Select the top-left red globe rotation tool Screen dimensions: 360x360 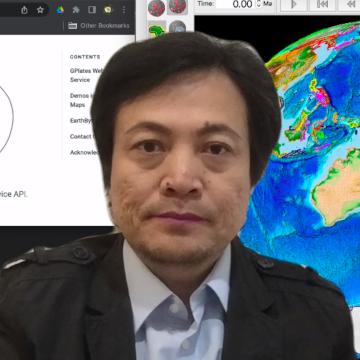pyautogui.click(x=156, y=8)
